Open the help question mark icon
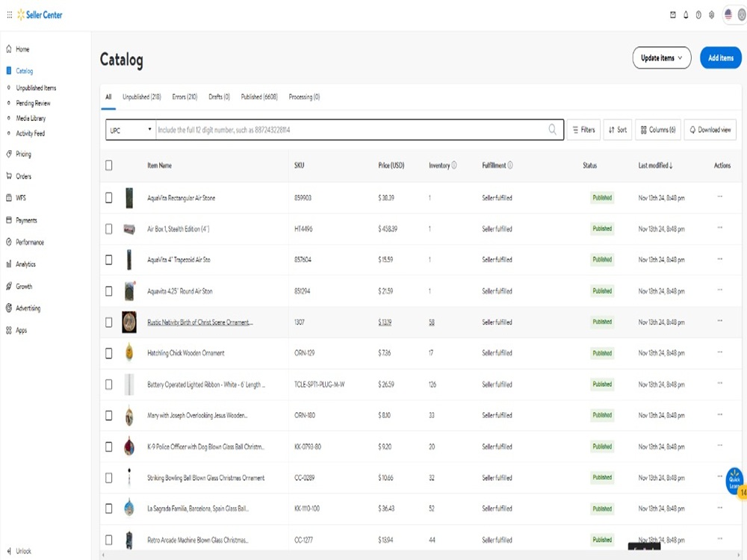Image resolution: width=747 pixels, height=560 pixels. click(x=698, y=15)
